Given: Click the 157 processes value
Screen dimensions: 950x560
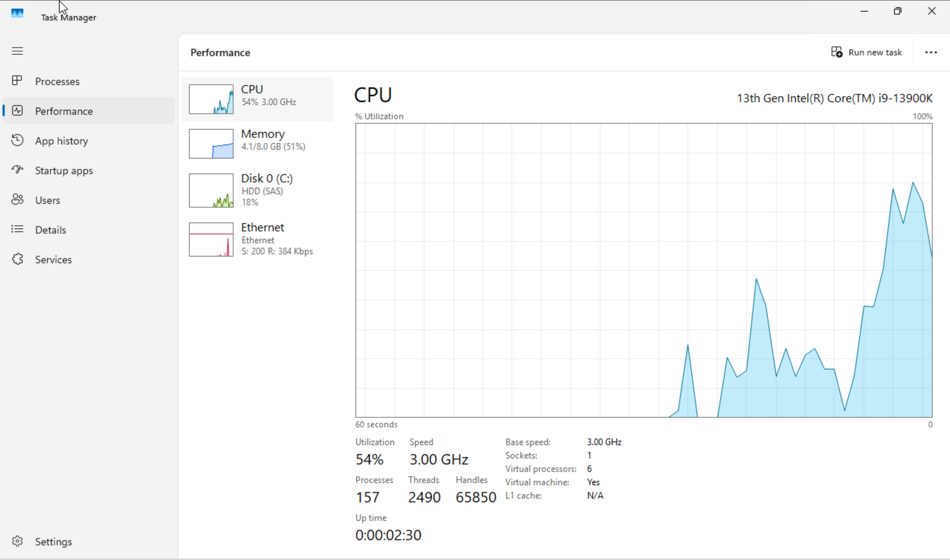Looking at the screenshot, I should pos(367,497).
